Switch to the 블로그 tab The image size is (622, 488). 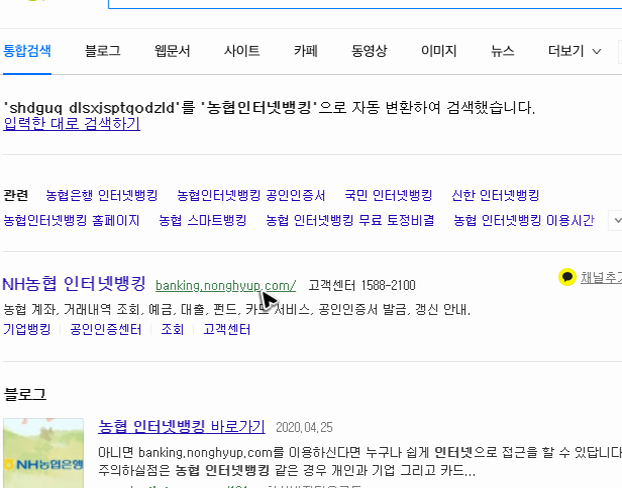coord(103,51)
